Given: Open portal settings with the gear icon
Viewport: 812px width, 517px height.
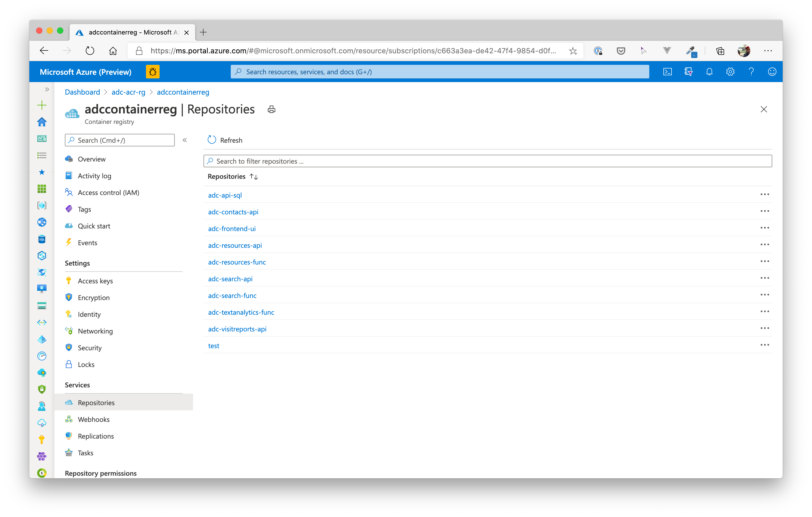Looking at the screenshot, I should [730, 71].
